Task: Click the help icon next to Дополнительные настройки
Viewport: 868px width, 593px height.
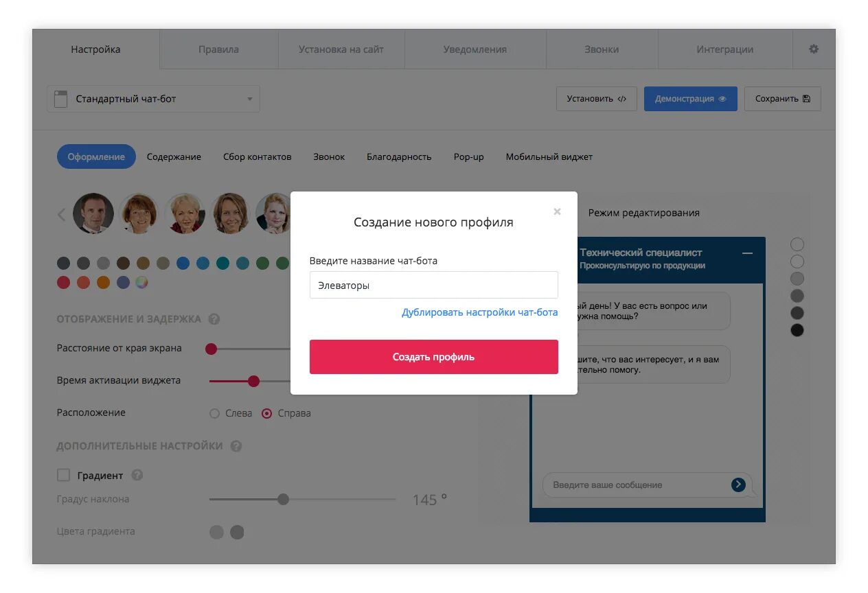Action: pyautogui.click(x=236, y=446)
